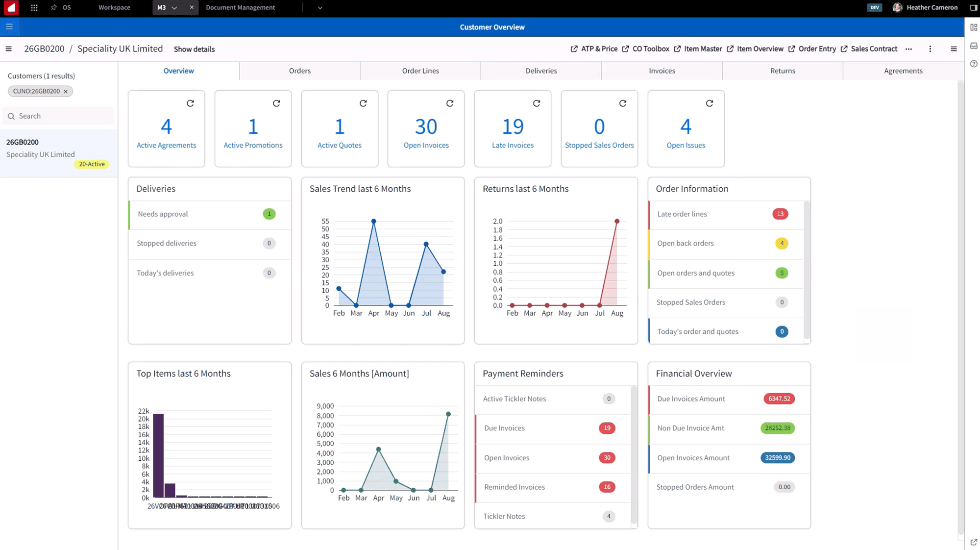
Task: Open the blue bar hamburger menu
Action: (9, 26)
